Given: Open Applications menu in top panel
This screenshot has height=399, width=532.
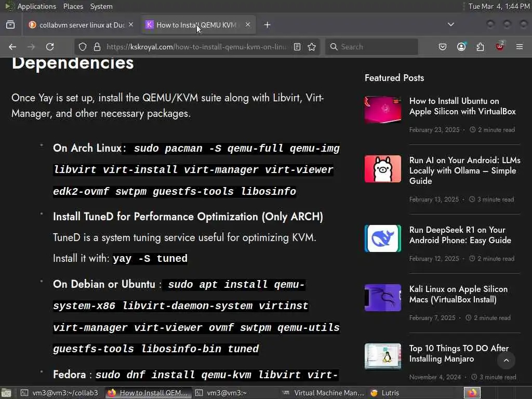Looking at the screenshot, I should pos(37,6).
